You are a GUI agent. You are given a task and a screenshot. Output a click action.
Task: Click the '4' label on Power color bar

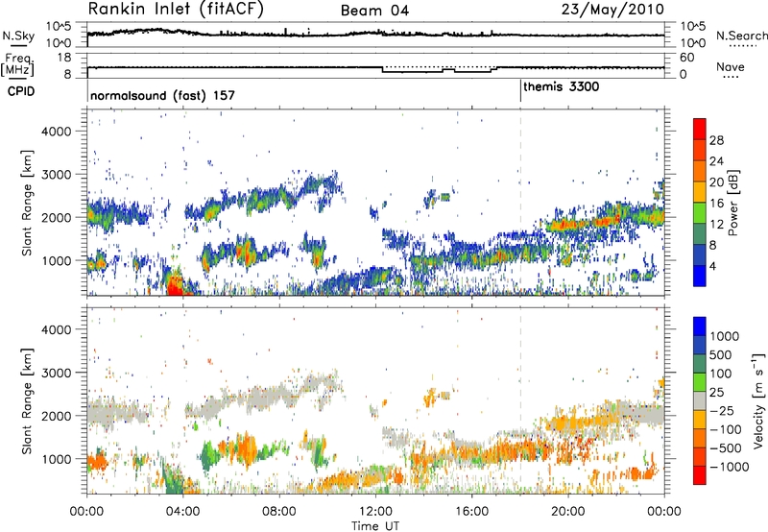click(x=713, y=267)
